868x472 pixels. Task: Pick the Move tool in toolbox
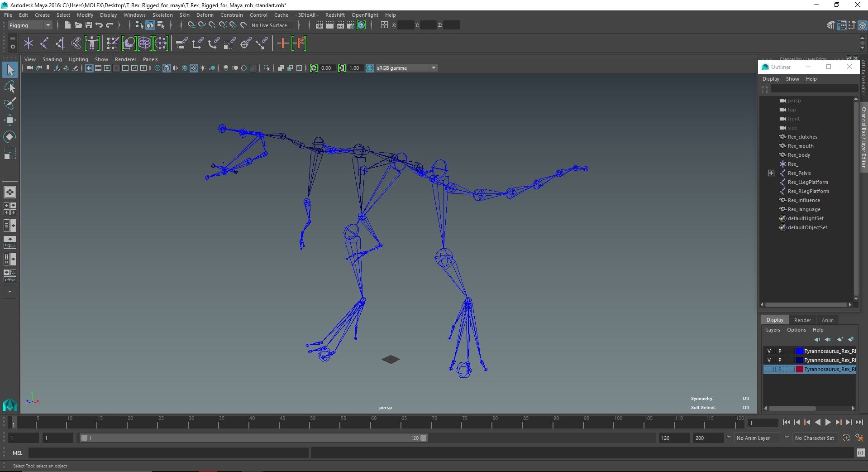pyautogui.click(x=10, y=120)
